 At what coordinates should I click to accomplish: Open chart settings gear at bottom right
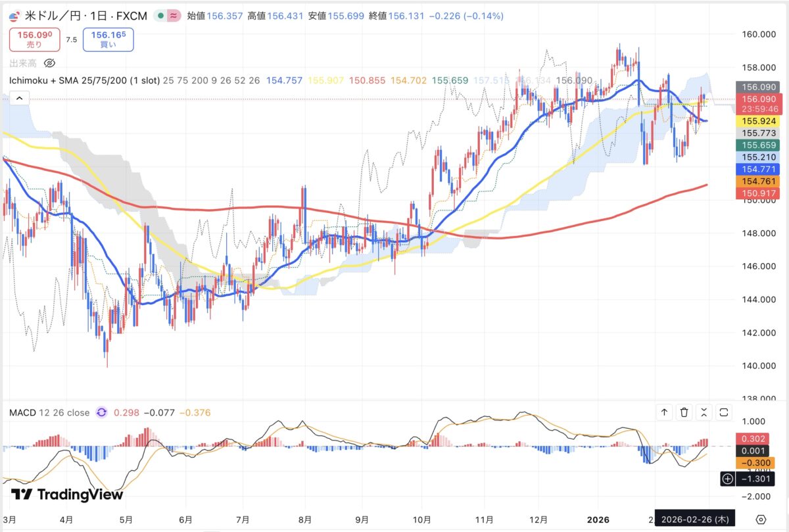(x=761, y=519)
